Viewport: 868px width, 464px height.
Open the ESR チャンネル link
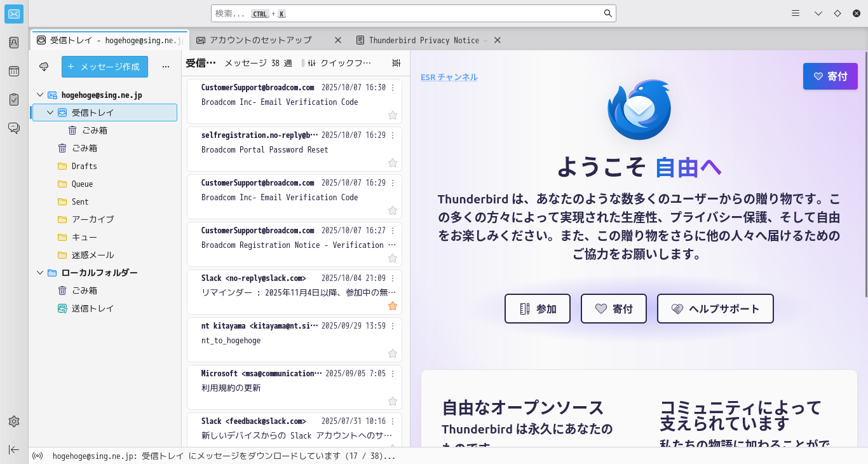[449, 77]
